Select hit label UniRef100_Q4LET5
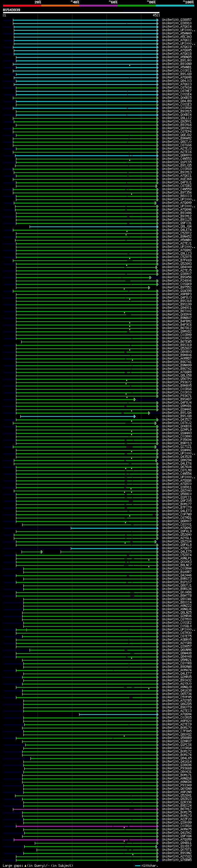The width and height of the screenshot is (197, 868). pyautogui.click(x=177, y=551)
